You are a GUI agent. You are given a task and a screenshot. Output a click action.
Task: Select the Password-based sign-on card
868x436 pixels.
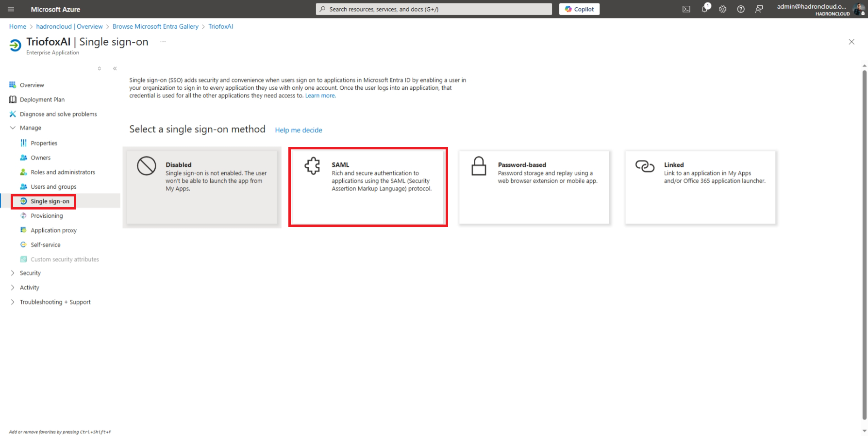(534, 187)
